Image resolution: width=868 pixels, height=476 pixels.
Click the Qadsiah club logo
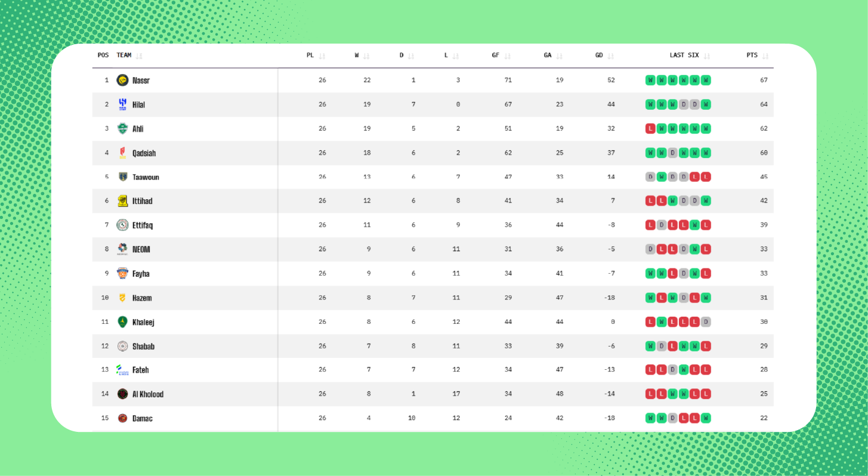(122, 153)
